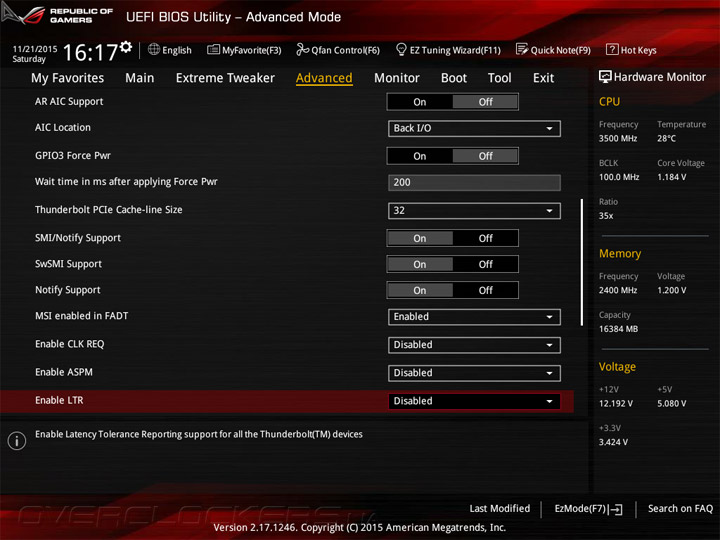This screenshot has height=540, width=720.
Task: Click the 16384 MB capacity value
Action: 618,329
